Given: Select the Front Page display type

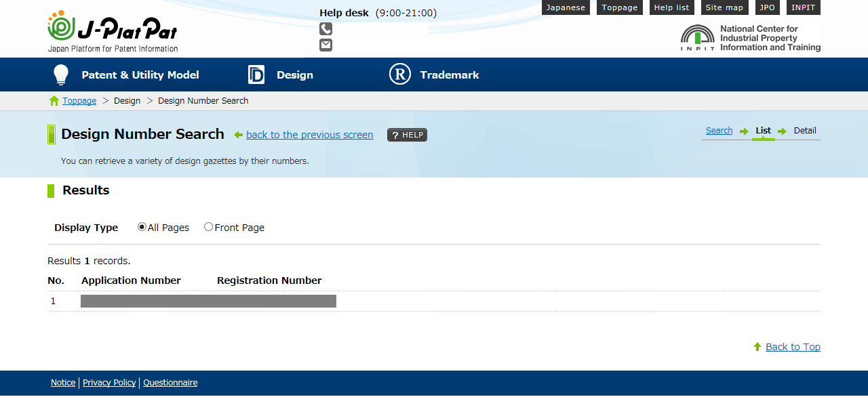Looking at the screenshot, I should pos(208,228).
